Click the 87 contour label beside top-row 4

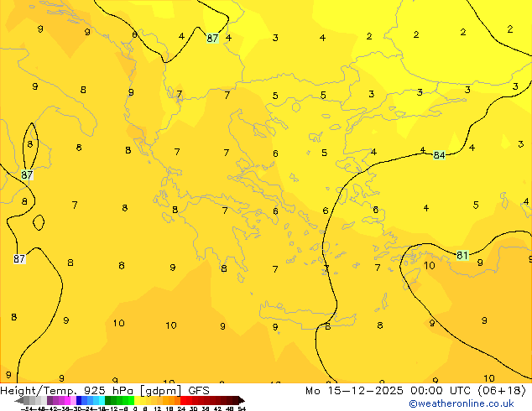[x=212, y=38]
